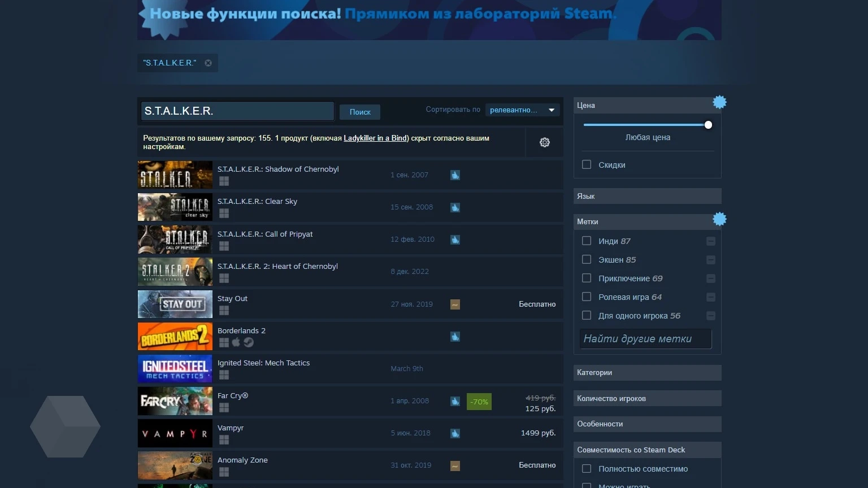Click the Поиск search button
The width and height of the screenshot is (868, 488).
(x=360, y=112)
